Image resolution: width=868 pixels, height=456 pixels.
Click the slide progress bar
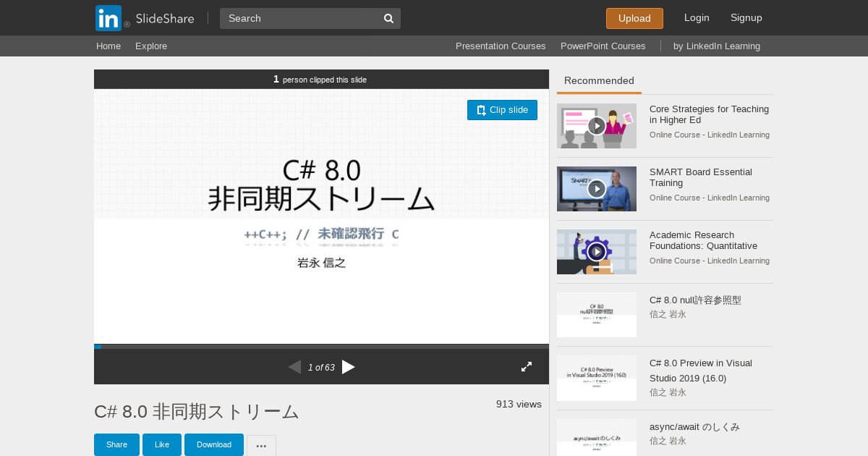pos(321,346)
